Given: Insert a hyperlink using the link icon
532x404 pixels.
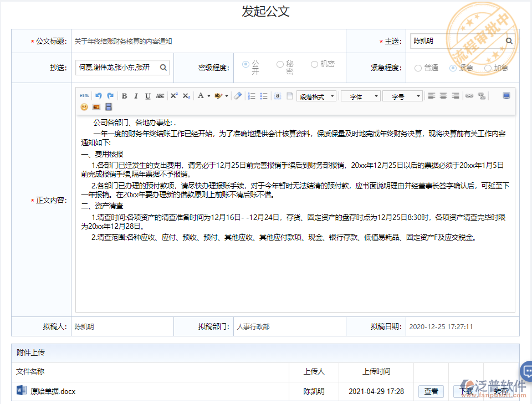Looking at the screenshot, I should pyautogui.click(x=469, y=96).
